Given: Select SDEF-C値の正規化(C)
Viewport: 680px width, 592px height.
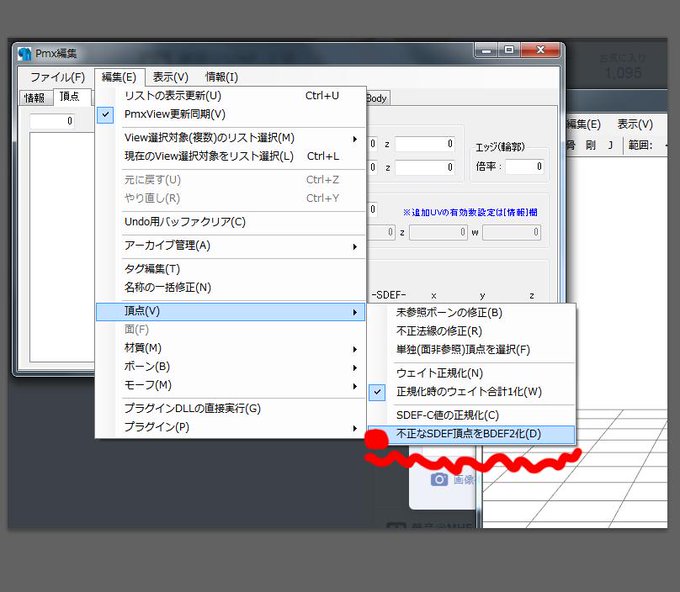Looking at the screenshot, I should click(x=472, y=415).
